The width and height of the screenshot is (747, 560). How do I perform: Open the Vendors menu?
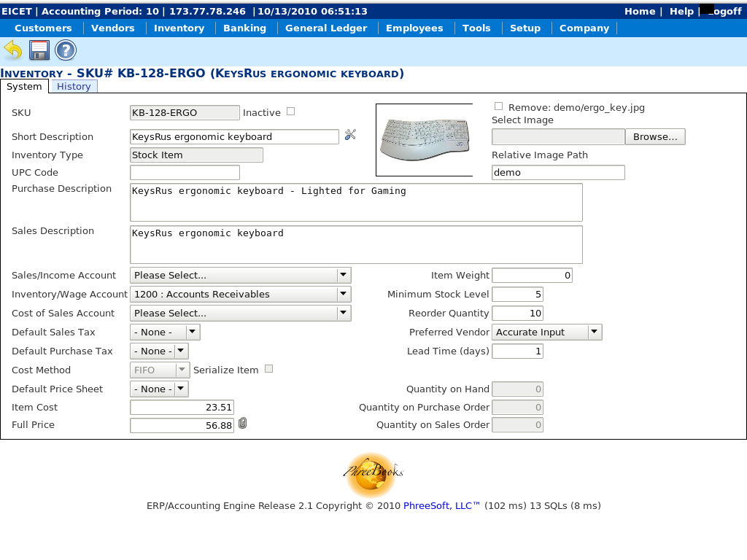(113, 28)
